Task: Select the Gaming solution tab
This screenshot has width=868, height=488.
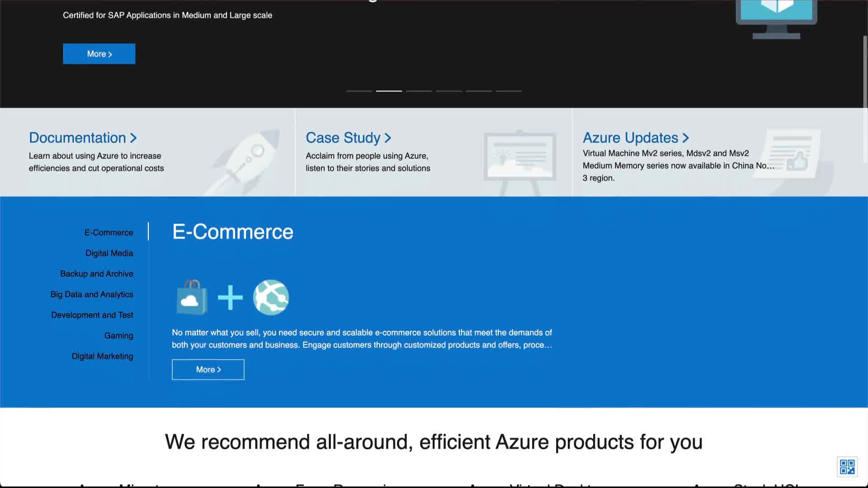Action: tap(118, 336)
